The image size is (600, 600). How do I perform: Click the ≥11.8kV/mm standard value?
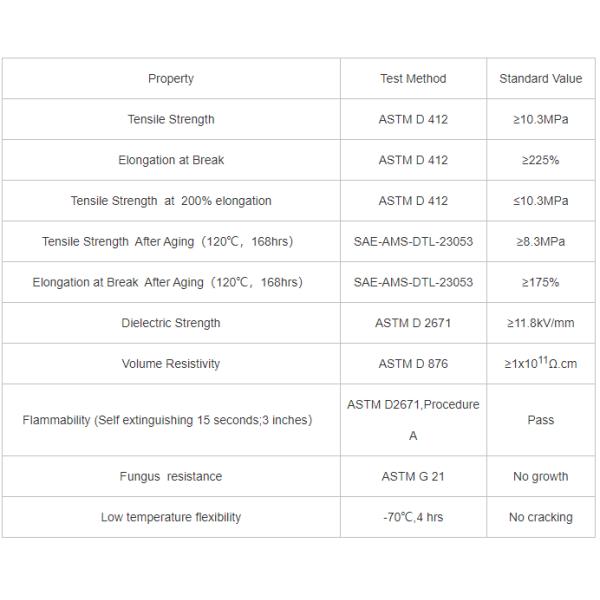[x=541, y=323]
